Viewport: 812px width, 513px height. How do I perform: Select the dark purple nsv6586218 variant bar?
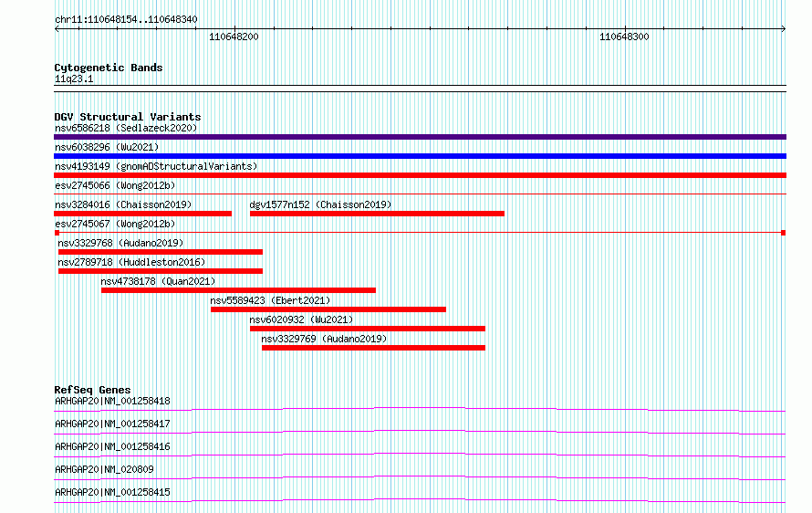[x=420, y=137]
